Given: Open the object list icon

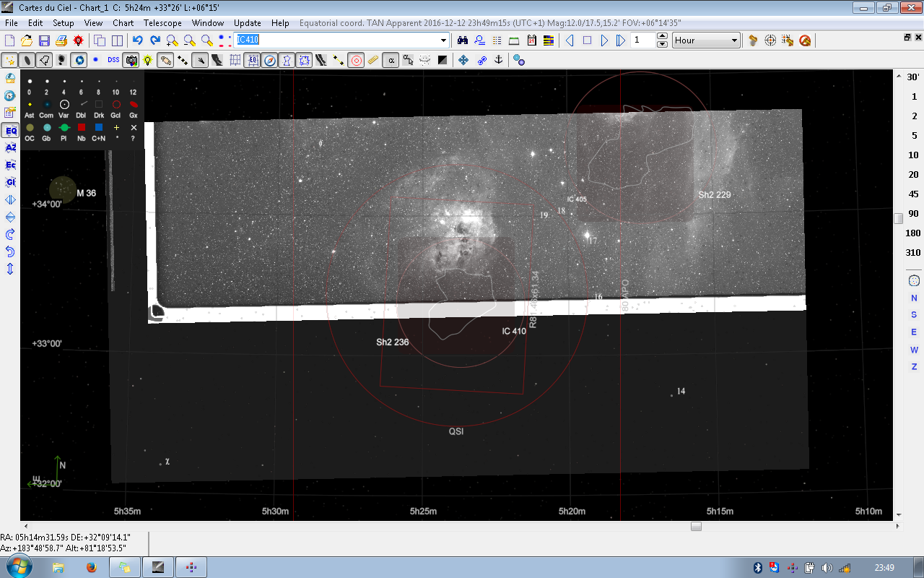Looking at the screenshot, I should (x=497, y=40).
